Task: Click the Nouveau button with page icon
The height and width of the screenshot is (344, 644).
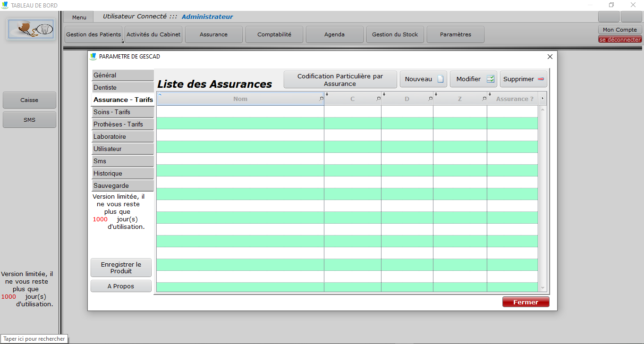Action: [424, 79]
